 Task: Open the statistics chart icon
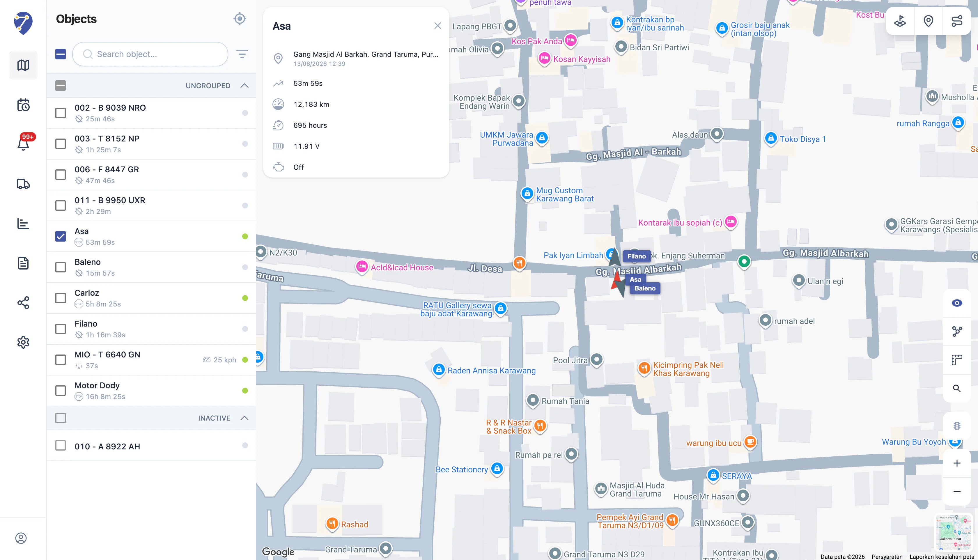(x=23, y=224)
